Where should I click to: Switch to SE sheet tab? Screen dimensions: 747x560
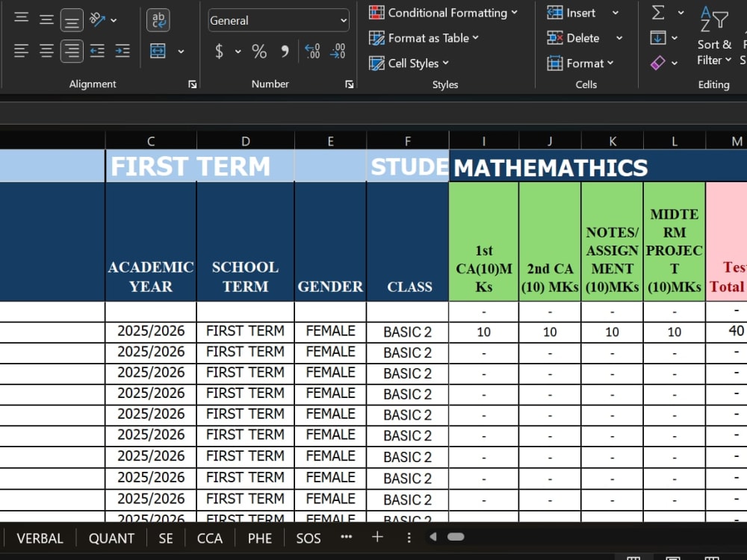click(x=166, y=538)
